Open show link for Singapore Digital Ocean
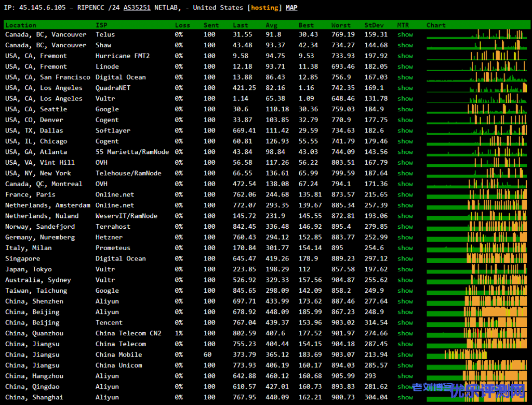Viewport: 532px width, 405px height. click(405, 259)
